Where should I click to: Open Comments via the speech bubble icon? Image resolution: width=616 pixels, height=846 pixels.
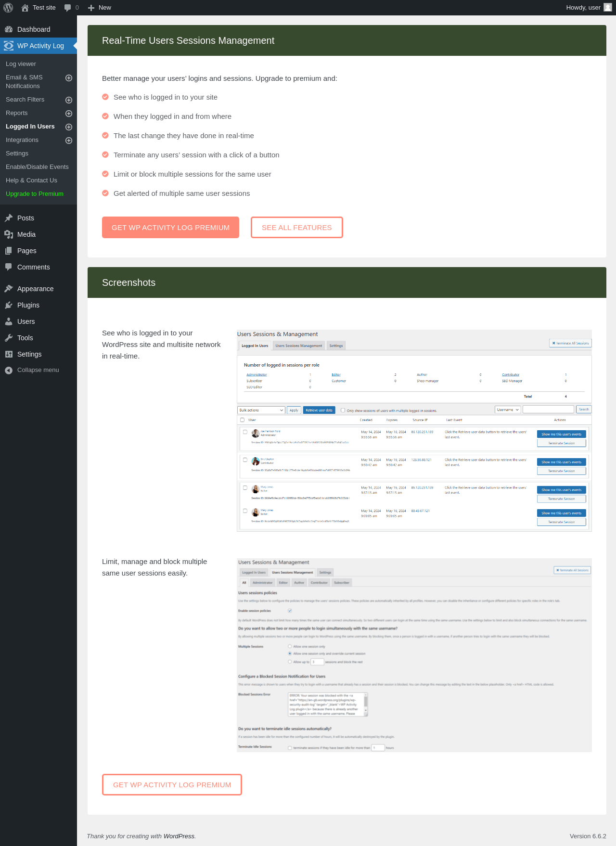pos(9,267)
